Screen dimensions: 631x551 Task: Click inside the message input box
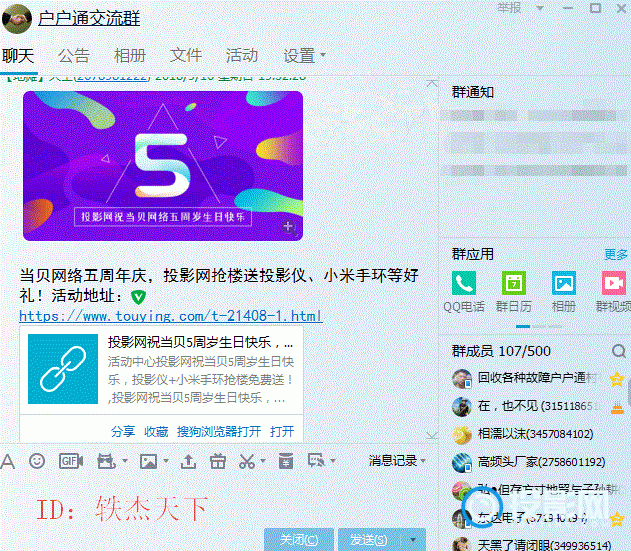click(217, 501)
